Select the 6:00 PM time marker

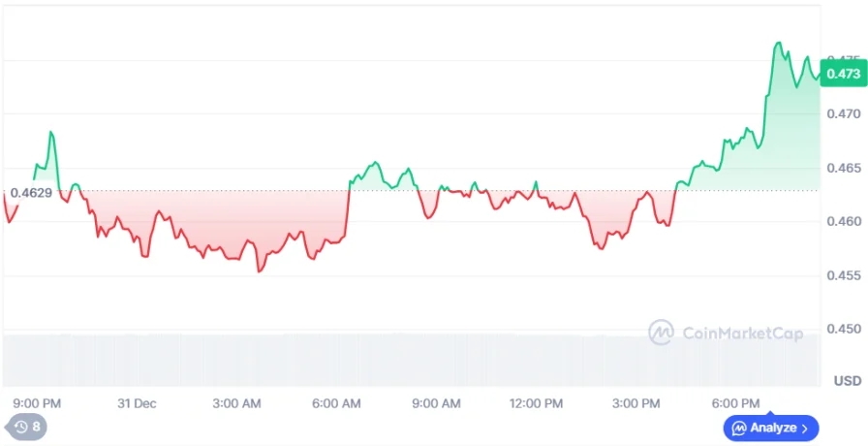735,402
